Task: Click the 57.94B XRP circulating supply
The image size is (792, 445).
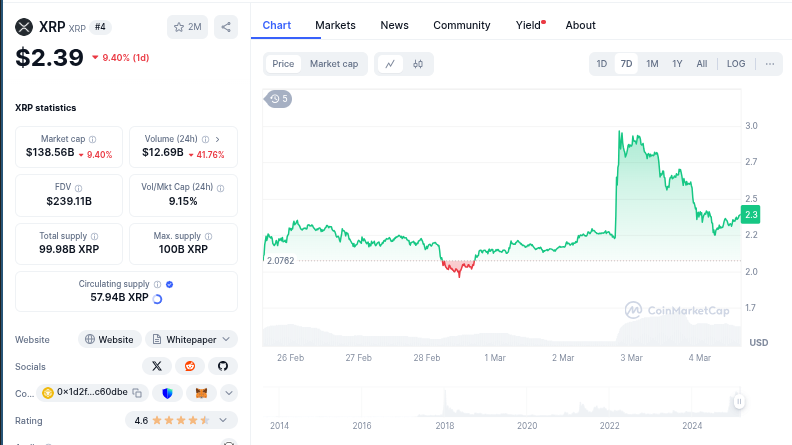Action: [x=119, y=298]
